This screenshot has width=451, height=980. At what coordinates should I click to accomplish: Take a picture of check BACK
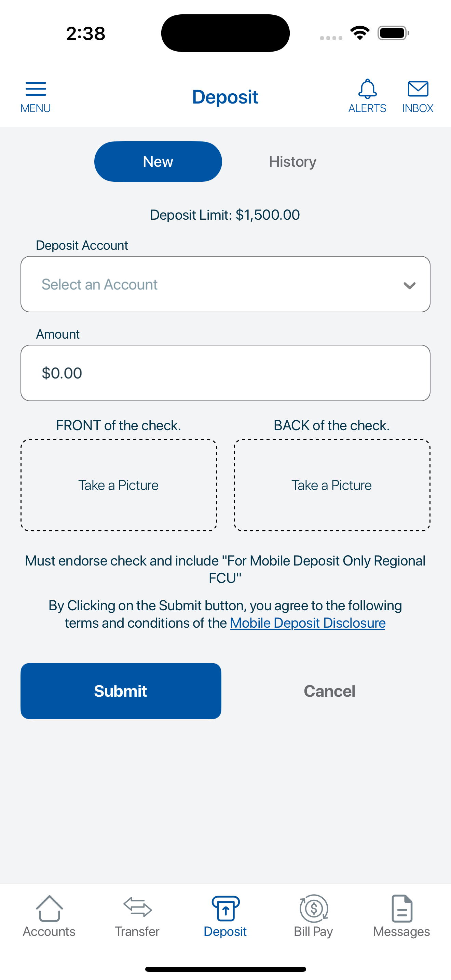coord(332,485)
